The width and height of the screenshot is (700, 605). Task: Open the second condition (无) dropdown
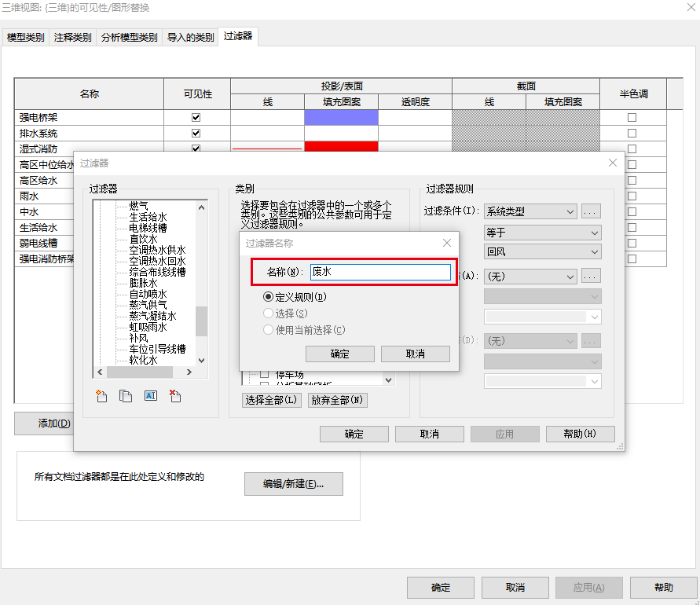[530, 277]
